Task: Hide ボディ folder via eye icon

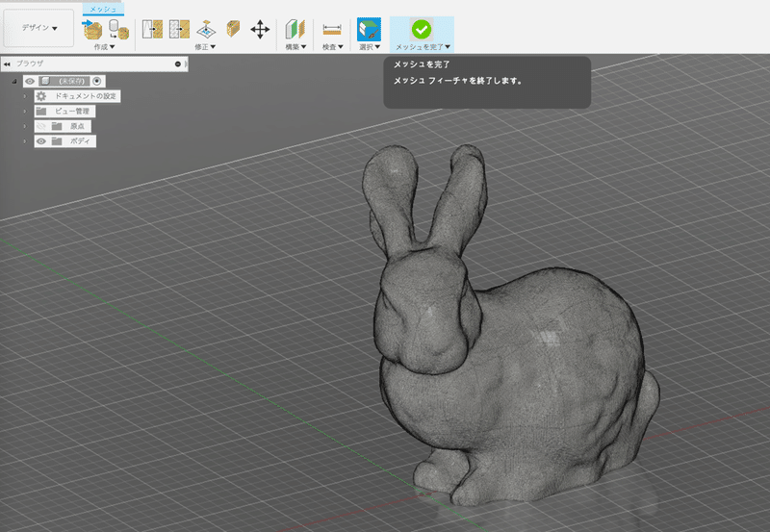Action: tap(41, 141)
